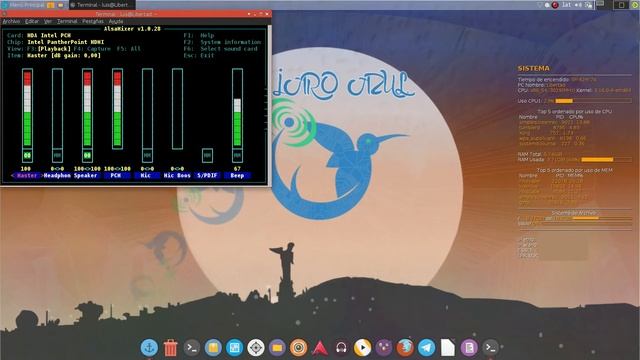Screen dimensions: 640x360
Task: Launch the purple document editor dock icon
Action: [x=469, y=348]
